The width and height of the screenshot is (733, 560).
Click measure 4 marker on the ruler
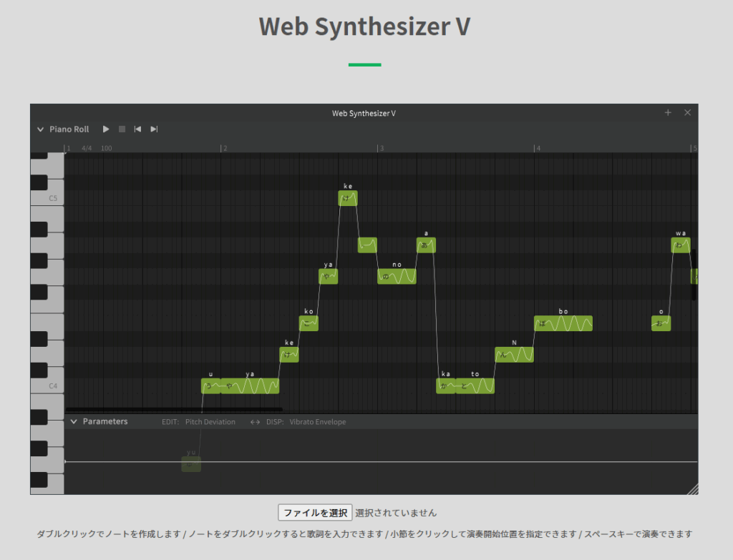537,148
